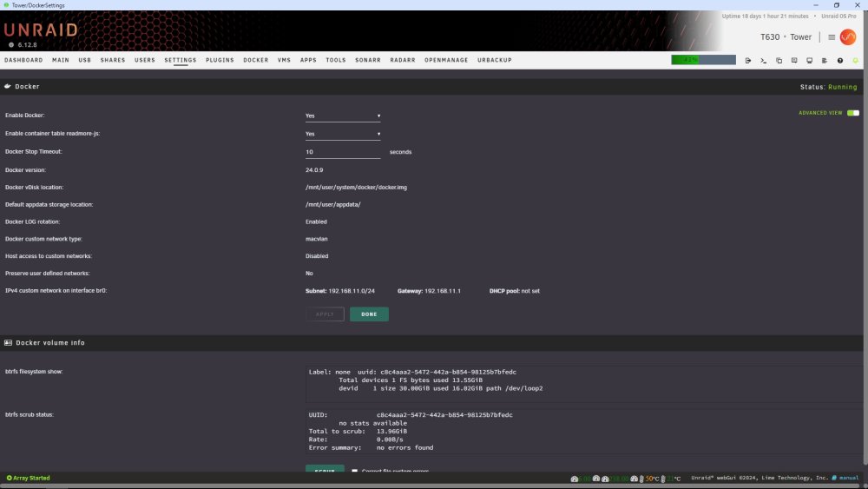Open the Users tab
Viewport: 868px width, 489px height.
pos(145,60)
